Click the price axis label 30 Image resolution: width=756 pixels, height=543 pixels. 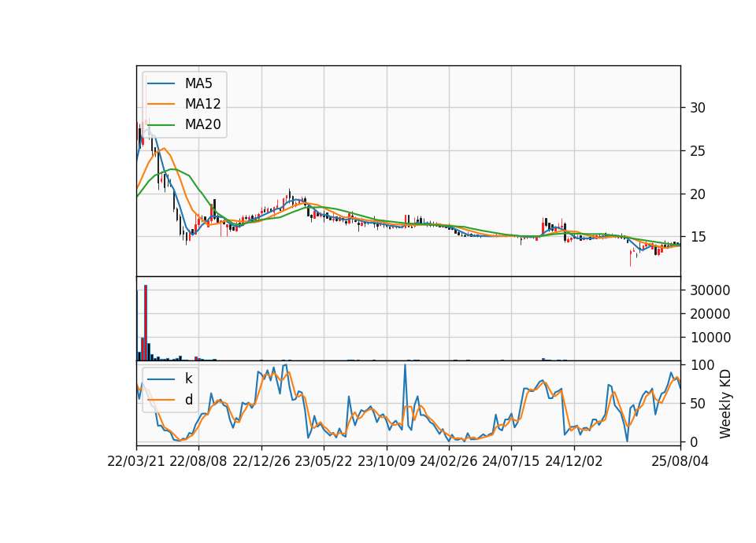[x=698, y=108]
